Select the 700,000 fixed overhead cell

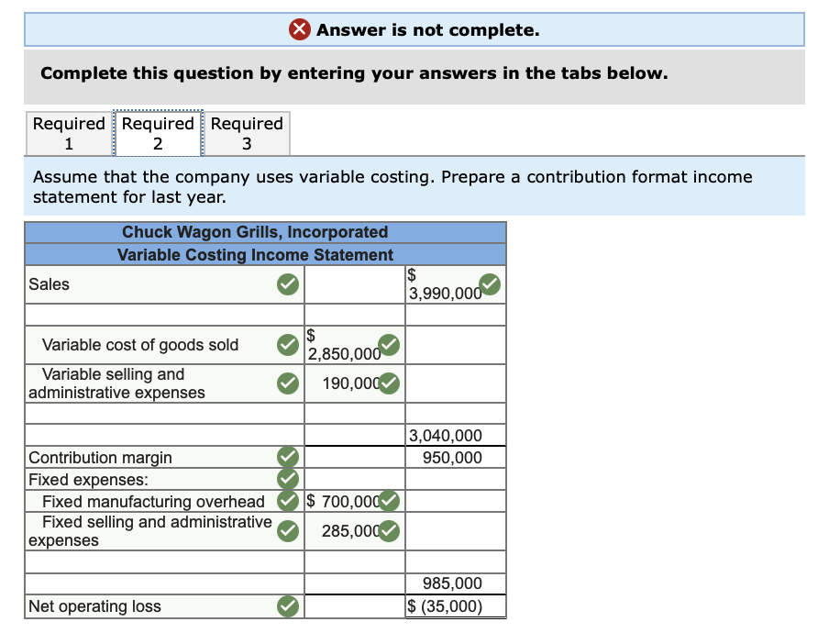[355, 501]
